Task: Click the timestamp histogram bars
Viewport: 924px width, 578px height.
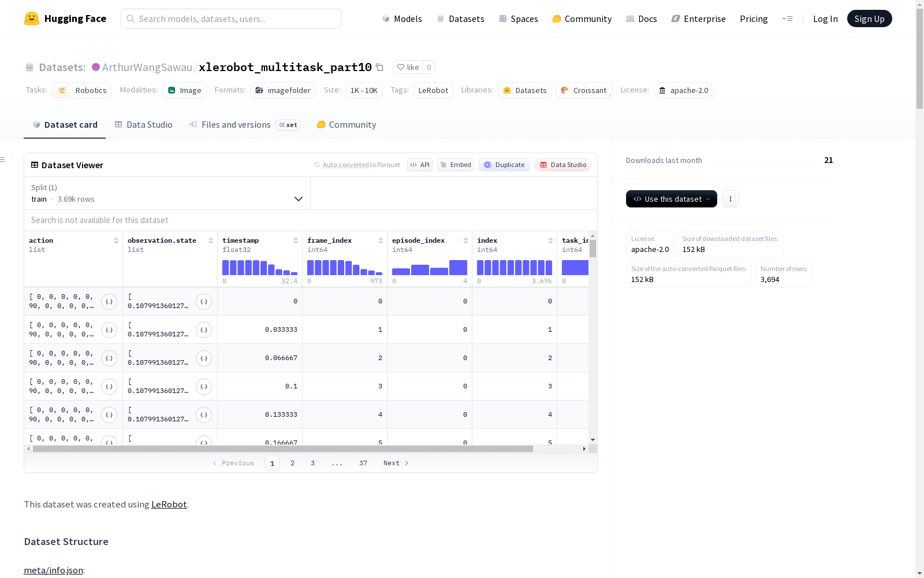Action: coord(260,268)
